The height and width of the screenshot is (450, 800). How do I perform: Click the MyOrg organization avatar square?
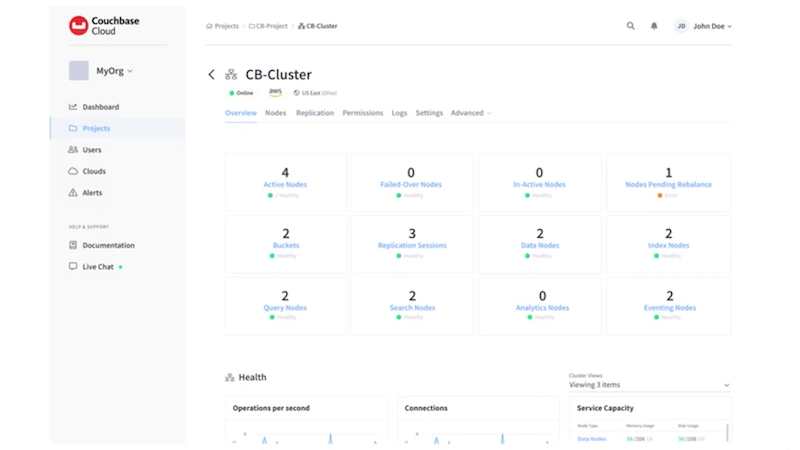[x=79, y=70]
